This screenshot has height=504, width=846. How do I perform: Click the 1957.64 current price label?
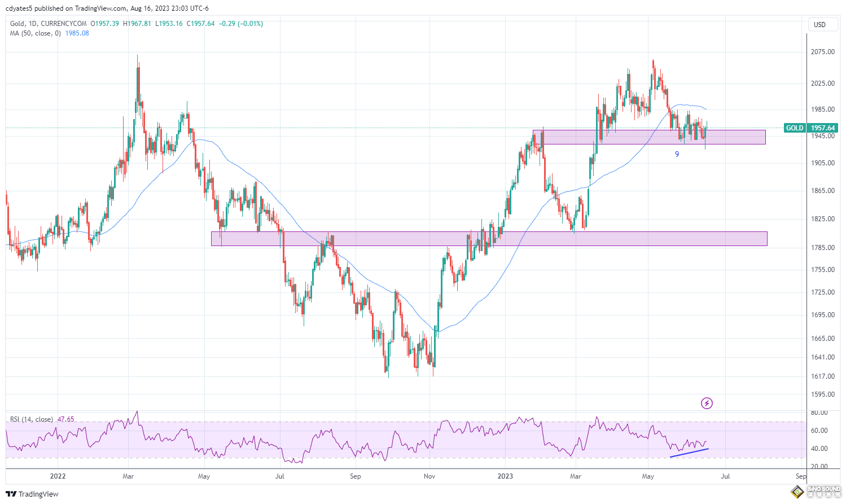[823, 128]
